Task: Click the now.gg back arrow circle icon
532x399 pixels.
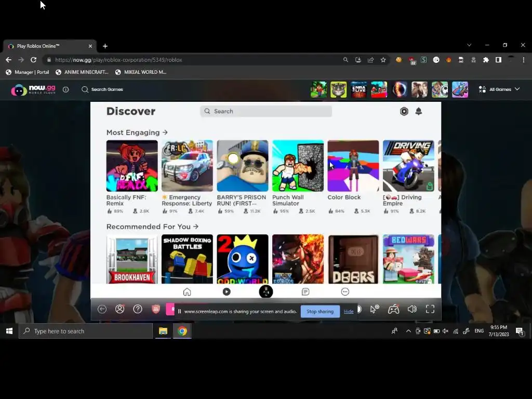Action: point(102,309)
